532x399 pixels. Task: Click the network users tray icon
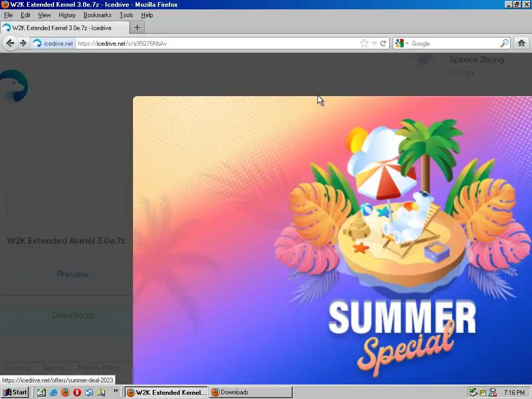tap(493, 393)
